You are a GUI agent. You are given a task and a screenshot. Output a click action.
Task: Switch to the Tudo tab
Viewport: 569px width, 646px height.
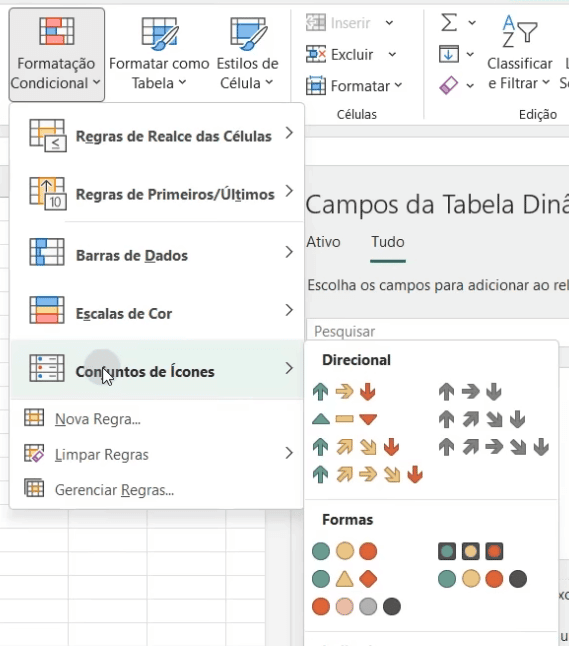[388, 242]
